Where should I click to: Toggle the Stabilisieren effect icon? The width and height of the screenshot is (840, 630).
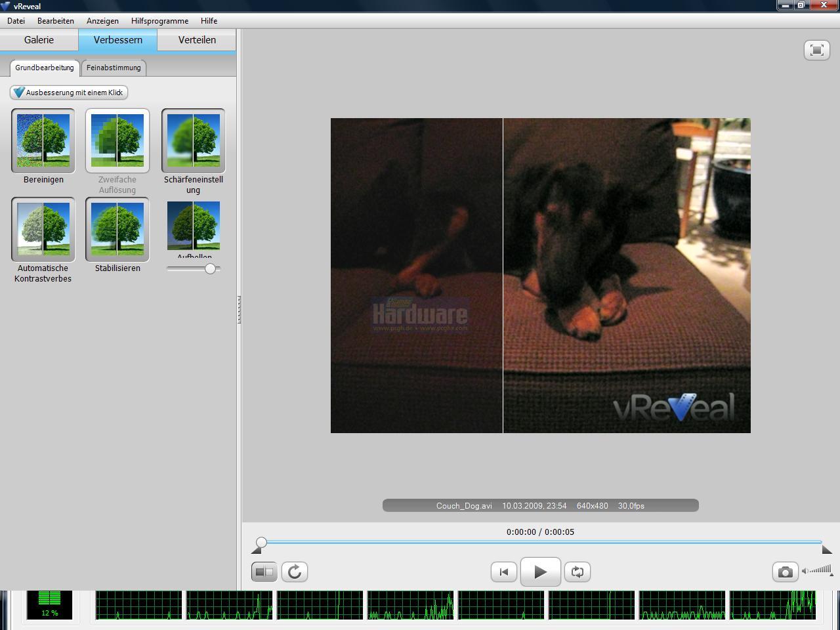tap(117, 230)
